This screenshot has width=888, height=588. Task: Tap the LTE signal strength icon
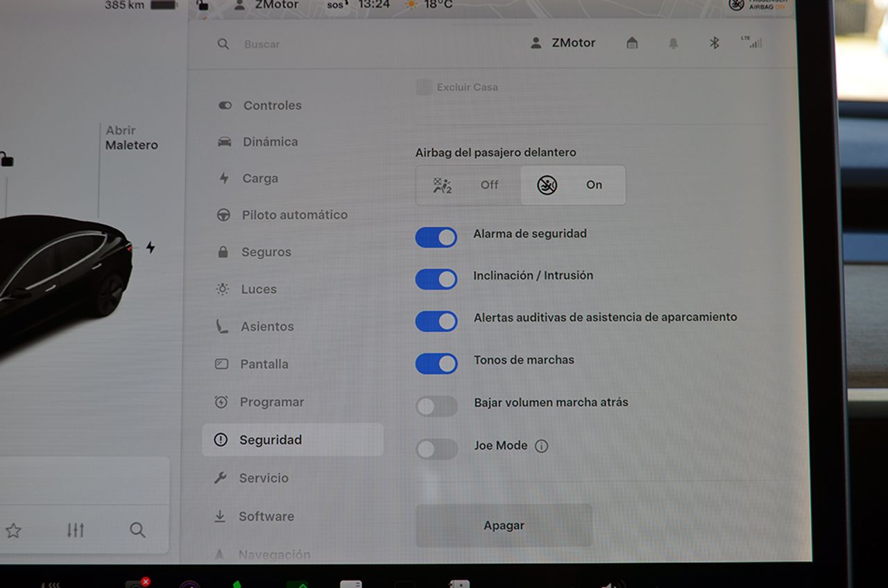[751, 42]
